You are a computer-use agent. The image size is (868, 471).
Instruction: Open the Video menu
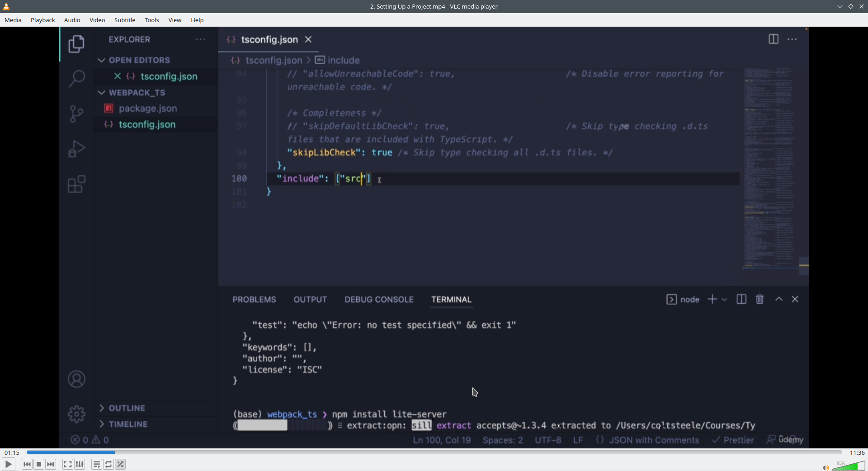(x=97, y=20)
